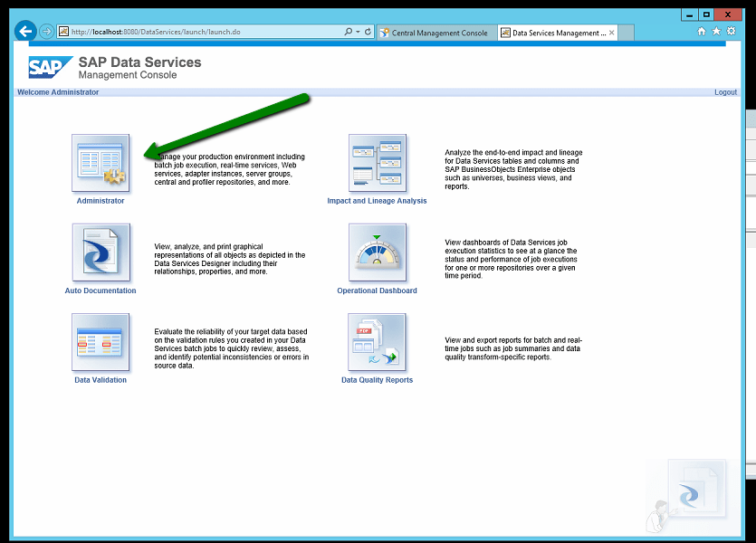Open the Data Validation icon

[x=100, y=342]
